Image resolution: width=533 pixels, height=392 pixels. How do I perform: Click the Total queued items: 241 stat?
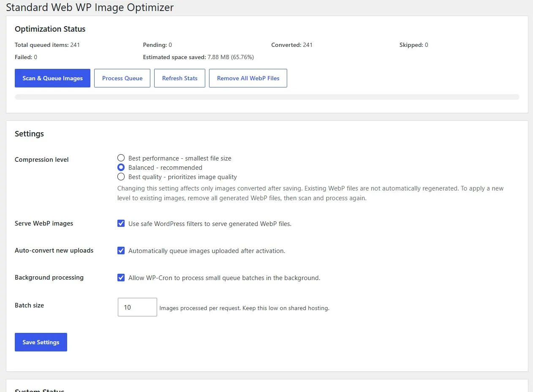click(x=47, y=45)
